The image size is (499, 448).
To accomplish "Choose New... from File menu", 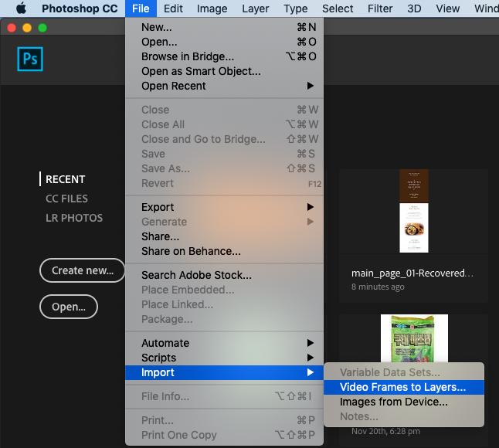I will click(x=224, y=27).
